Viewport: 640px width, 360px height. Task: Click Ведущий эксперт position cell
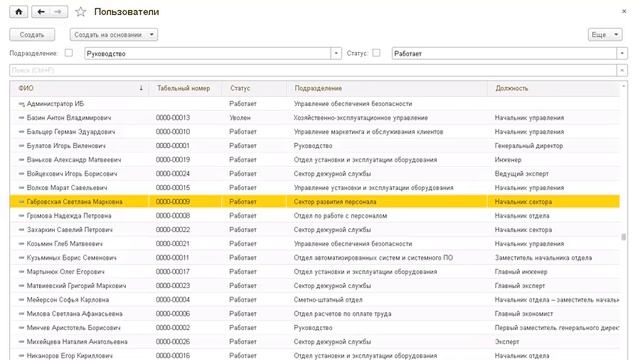click(x=521, y=174)
